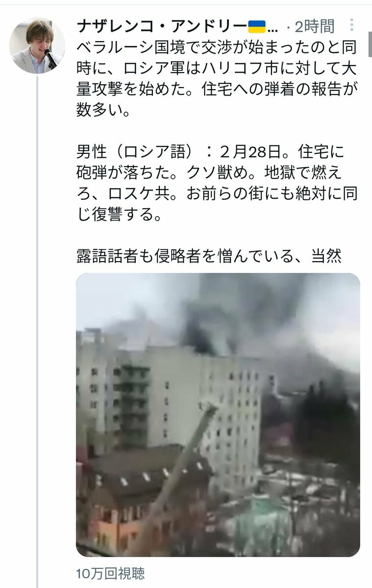
Task: Open the author's profile picture
Action: 37,47
